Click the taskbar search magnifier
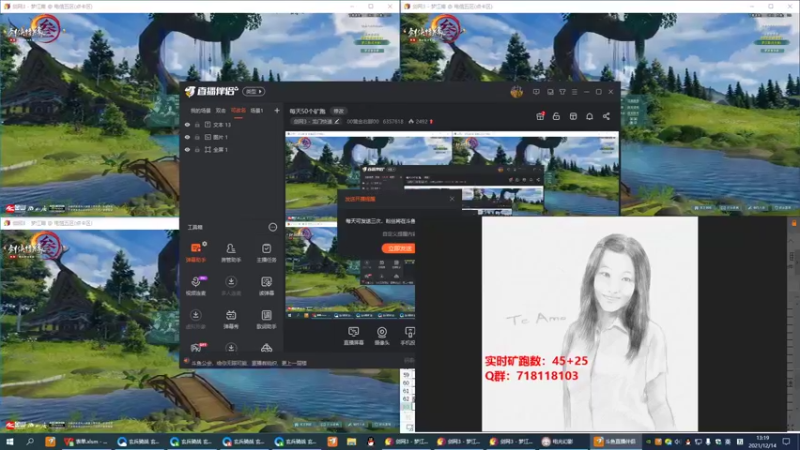The image size is (800, 450). point(30,441)
